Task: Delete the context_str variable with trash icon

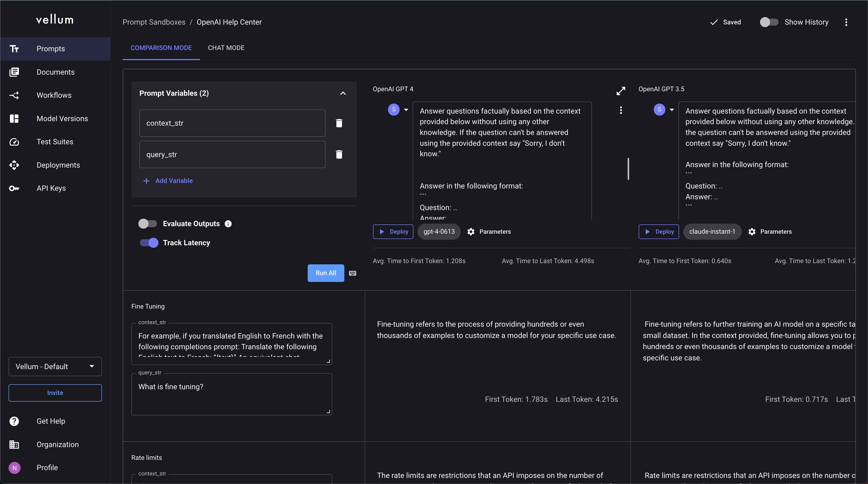Action: [x=339, y=123]
